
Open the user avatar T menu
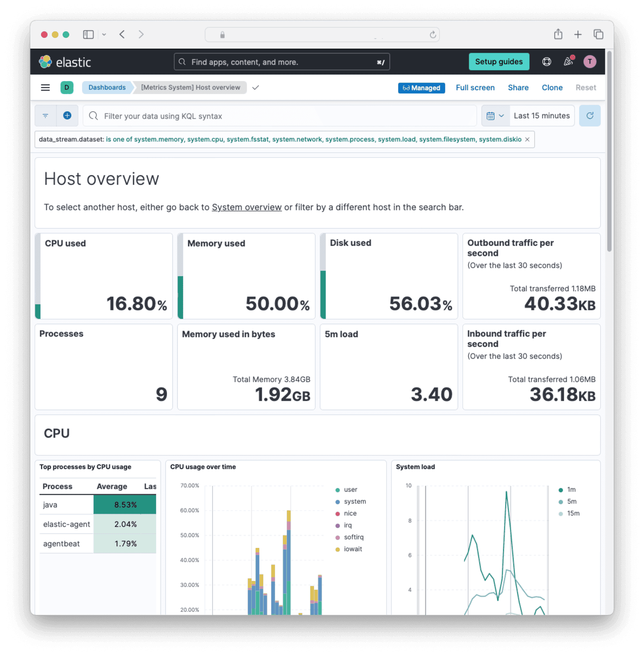click(x=590, y=62)
